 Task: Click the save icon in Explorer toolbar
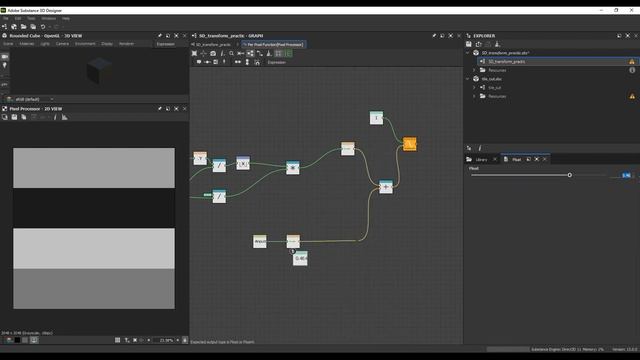click(x=469, y=44)
